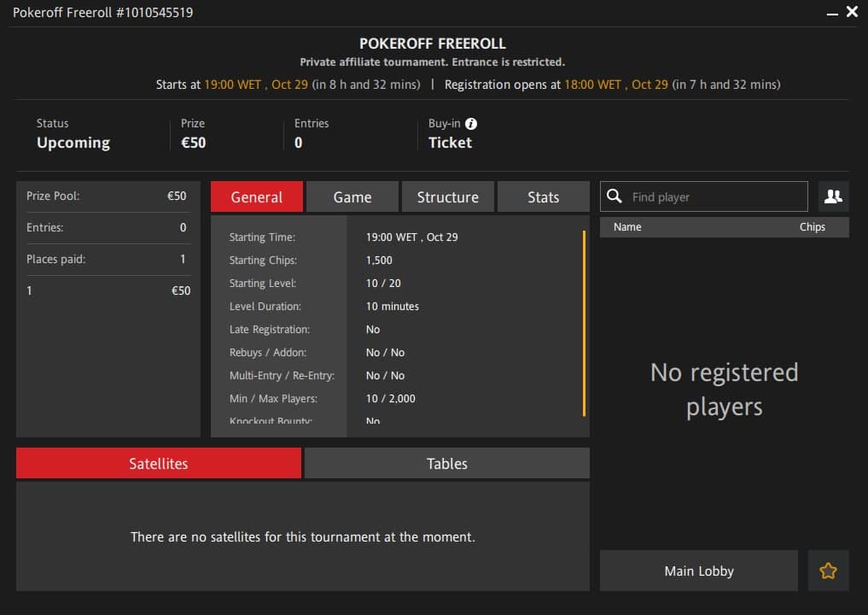Viewport: 868px width, 615px height.
Task: Switch to the Tables tab
Action: [x=446, y=464]
